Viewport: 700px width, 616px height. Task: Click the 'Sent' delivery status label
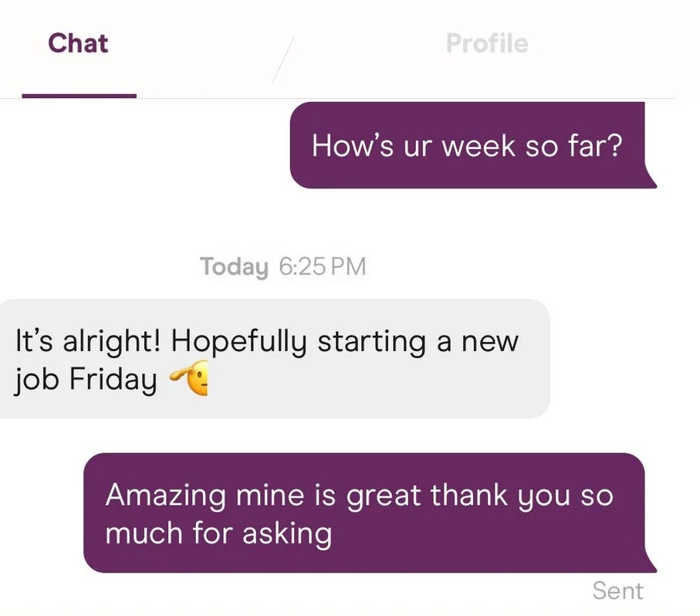tap(618, 591)
